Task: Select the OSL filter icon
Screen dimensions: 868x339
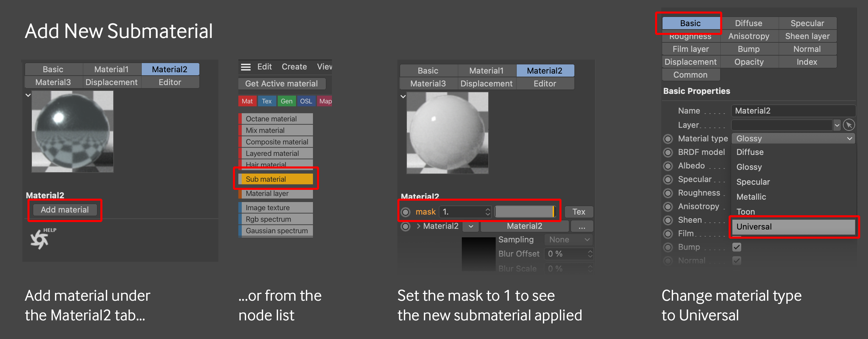Action: coord(306,101)
